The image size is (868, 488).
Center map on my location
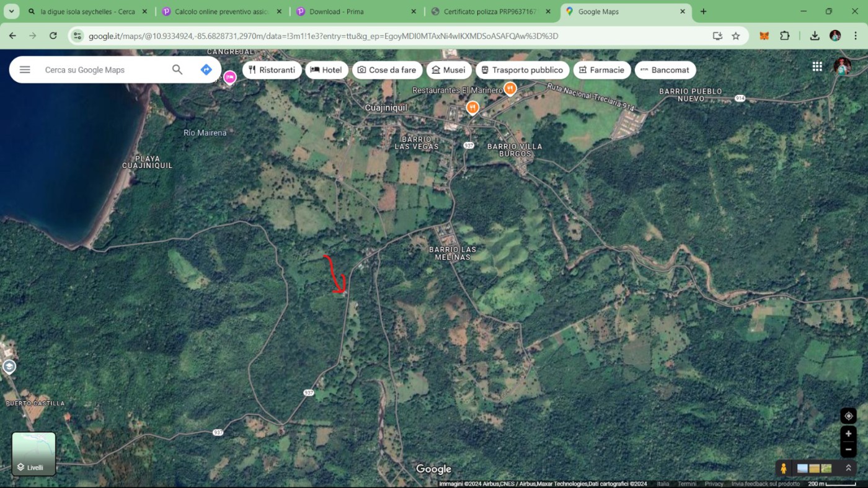click(x=848, y=416)
